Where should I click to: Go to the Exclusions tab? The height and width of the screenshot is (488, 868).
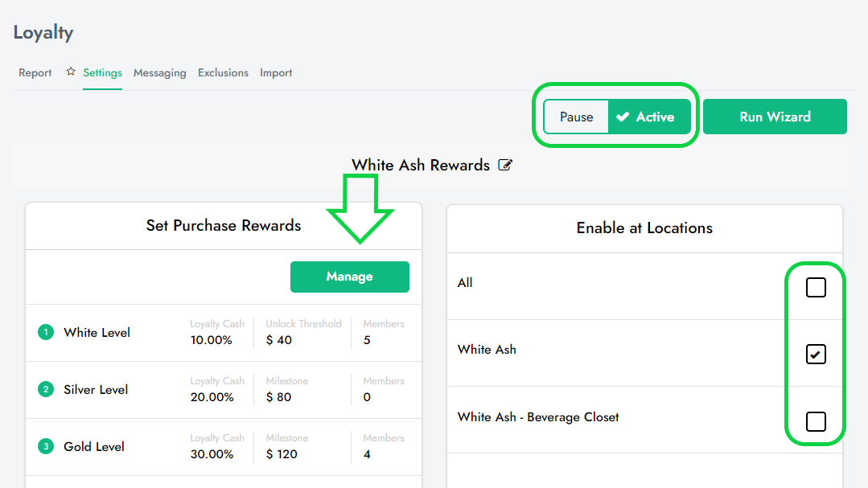(223, 73)
